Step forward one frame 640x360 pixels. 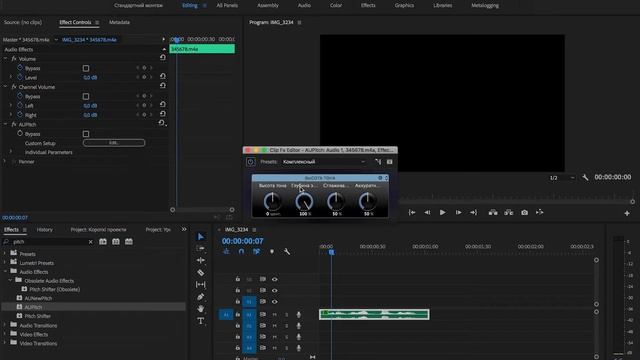[458, 213]
